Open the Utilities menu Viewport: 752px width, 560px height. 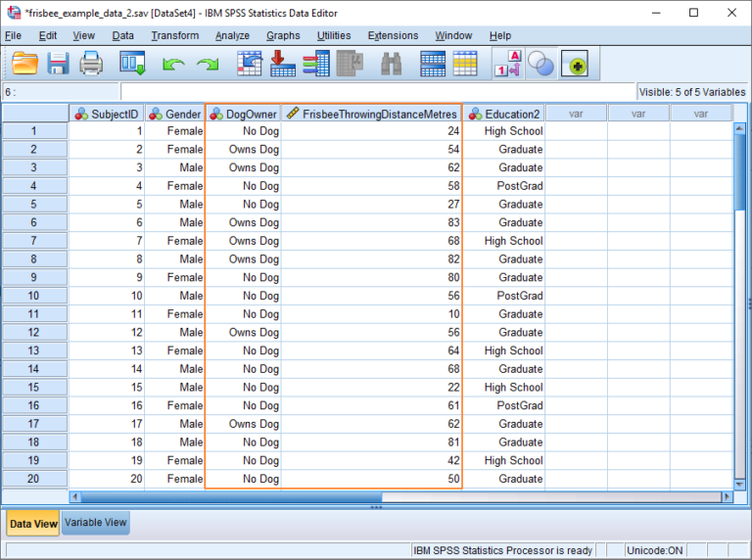(x=334, y=35)
